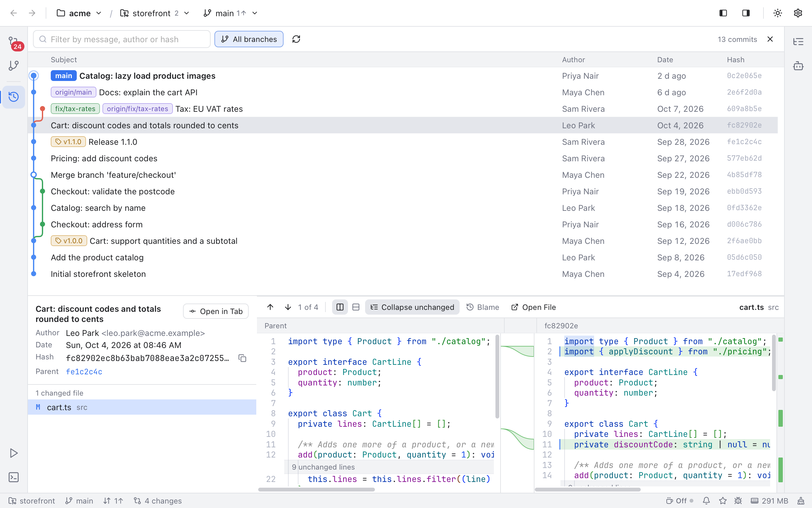Select commit Pricing: add discount codes

(403, 158)
